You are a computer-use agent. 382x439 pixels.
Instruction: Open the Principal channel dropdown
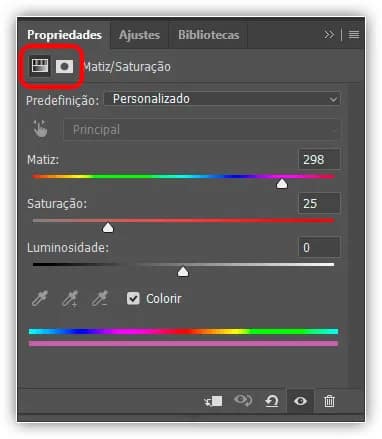pos(202,130)
